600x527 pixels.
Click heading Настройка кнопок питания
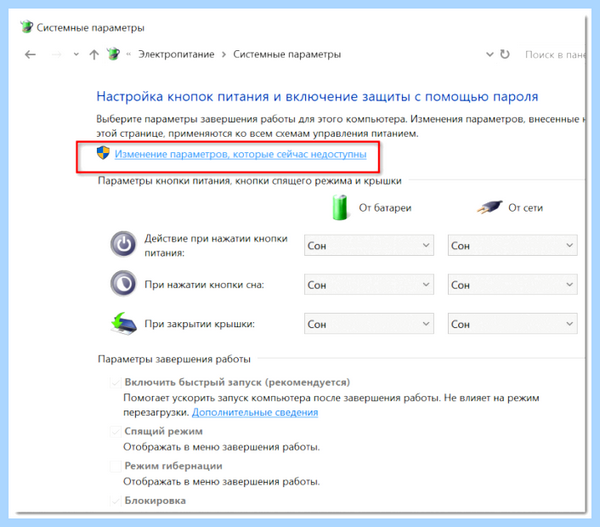pos(317,96)
